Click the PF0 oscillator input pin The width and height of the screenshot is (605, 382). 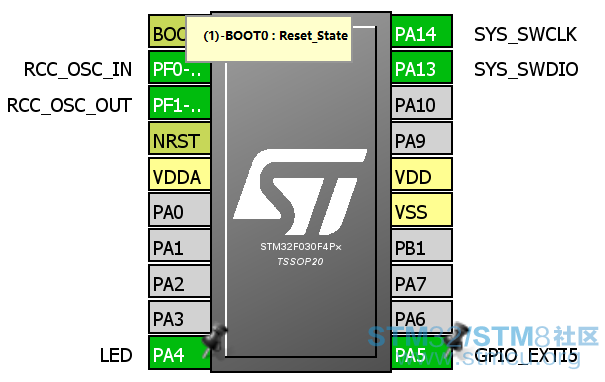click(x=180, y=68)
